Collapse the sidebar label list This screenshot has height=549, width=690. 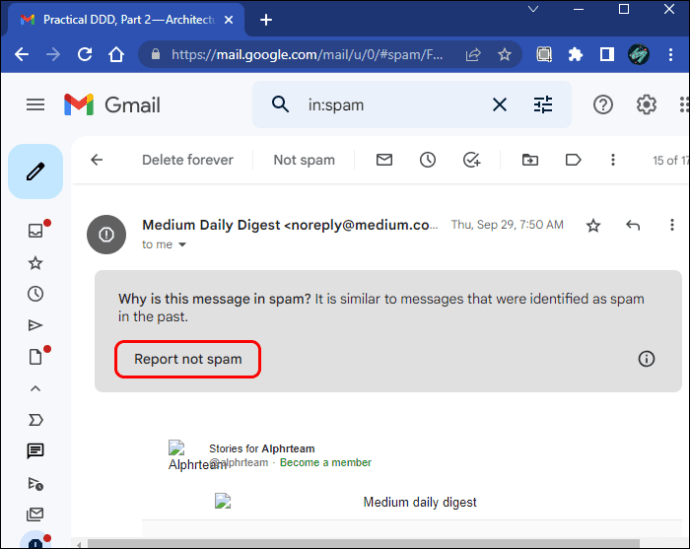36,388
